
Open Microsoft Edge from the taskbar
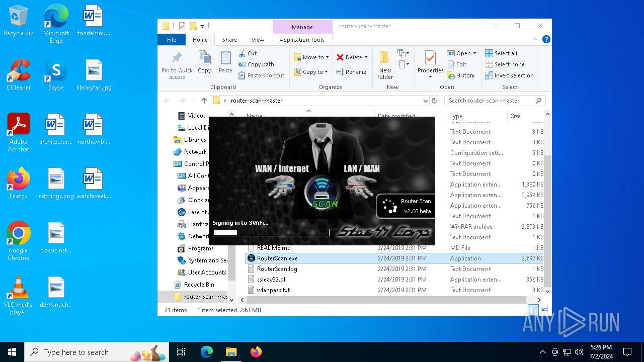[x=207, y=352]
